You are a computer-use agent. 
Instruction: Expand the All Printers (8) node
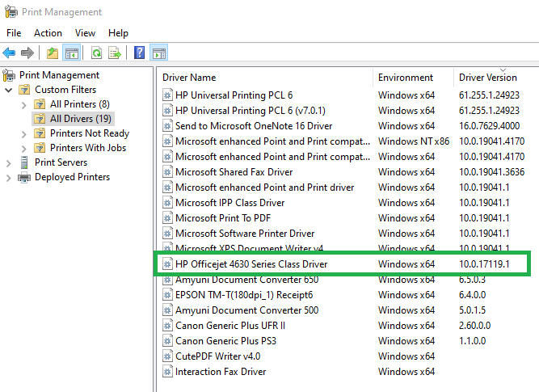click(x=24, y=104)
